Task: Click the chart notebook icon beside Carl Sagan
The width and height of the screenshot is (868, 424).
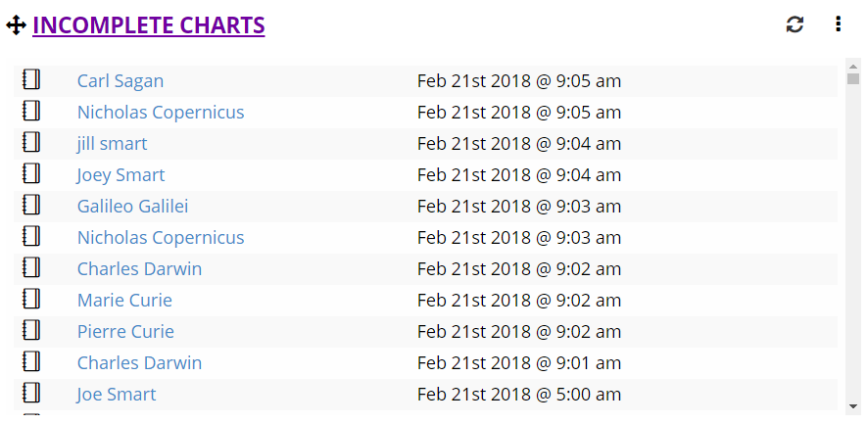Action: pos(31,79)
